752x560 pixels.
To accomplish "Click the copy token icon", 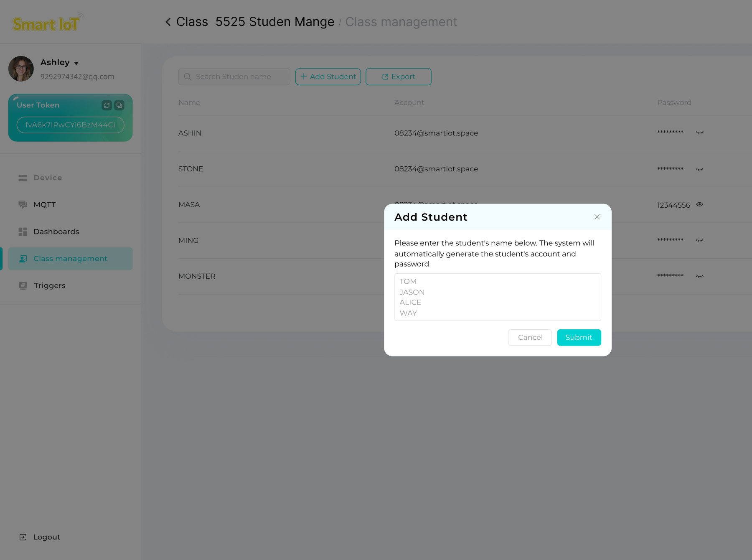I will pyautogui.click(x=119, y=105).
